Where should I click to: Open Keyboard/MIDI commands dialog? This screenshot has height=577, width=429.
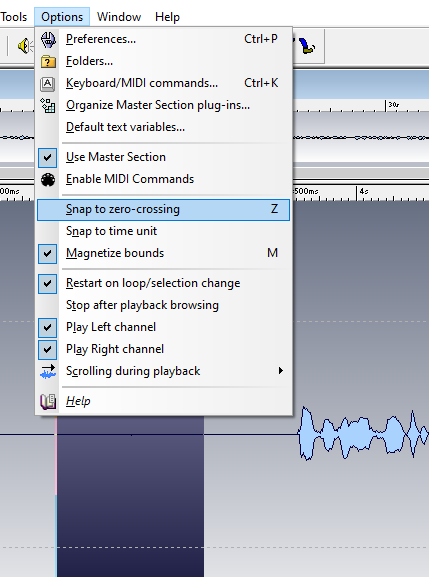[x=163, y=83]
